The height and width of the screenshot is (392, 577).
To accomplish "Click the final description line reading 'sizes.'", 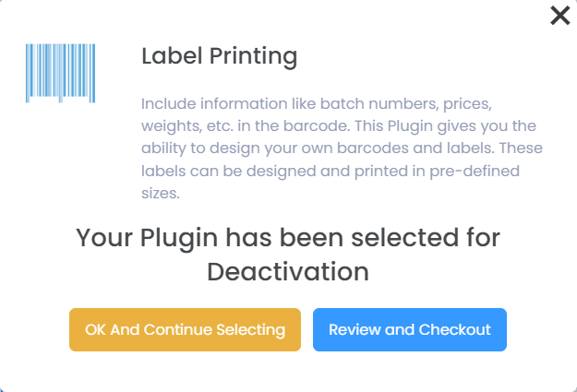I will click(x=162, y=194).
